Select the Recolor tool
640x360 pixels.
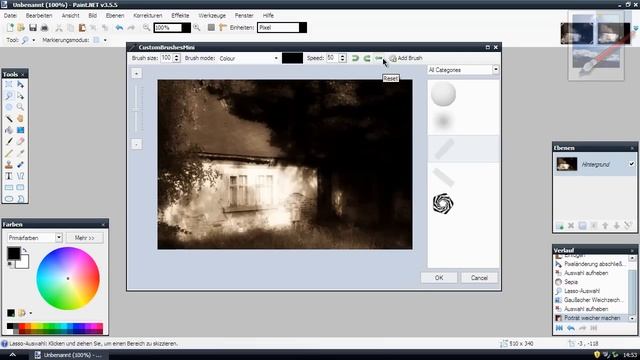[x=20, y=164]
